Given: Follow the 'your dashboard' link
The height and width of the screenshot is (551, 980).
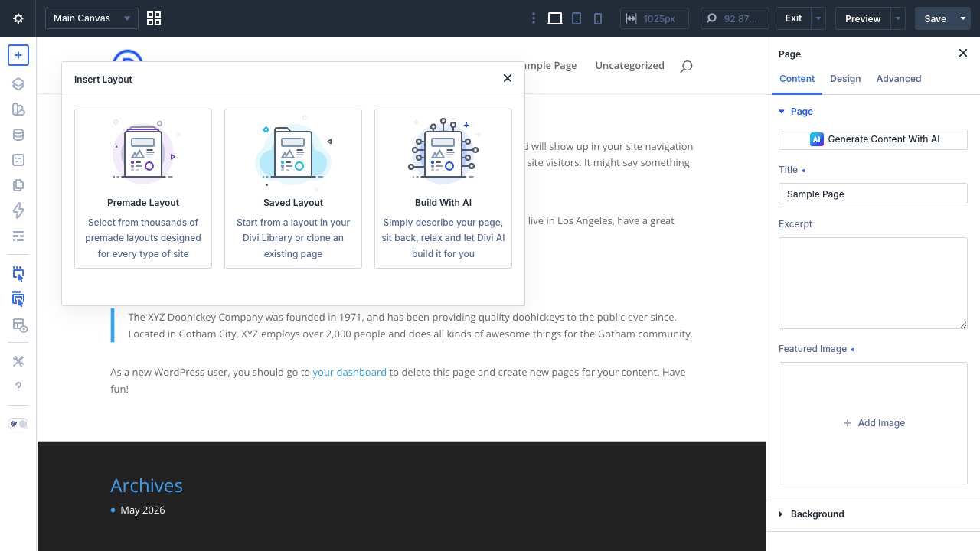Looking at the screenshot, I should click(x=349, y=373).
